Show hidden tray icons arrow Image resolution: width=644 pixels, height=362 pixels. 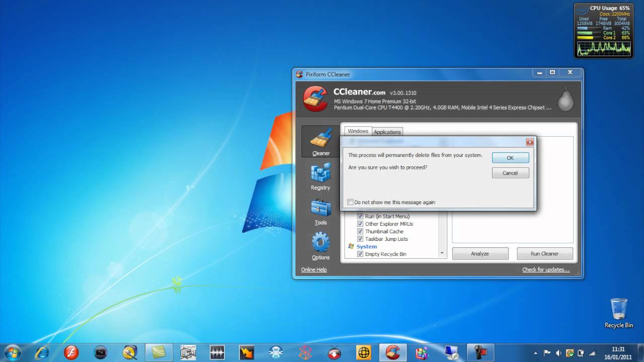536,353
